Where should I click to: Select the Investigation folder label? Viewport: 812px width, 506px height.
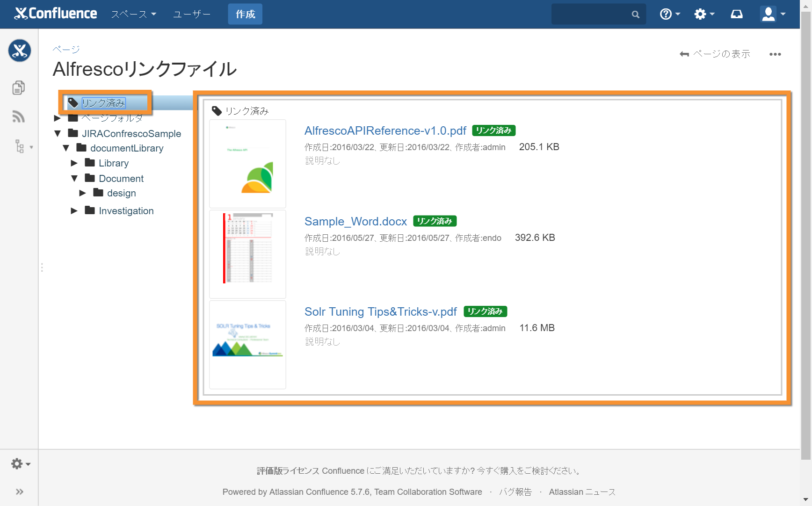pos(126,211)
